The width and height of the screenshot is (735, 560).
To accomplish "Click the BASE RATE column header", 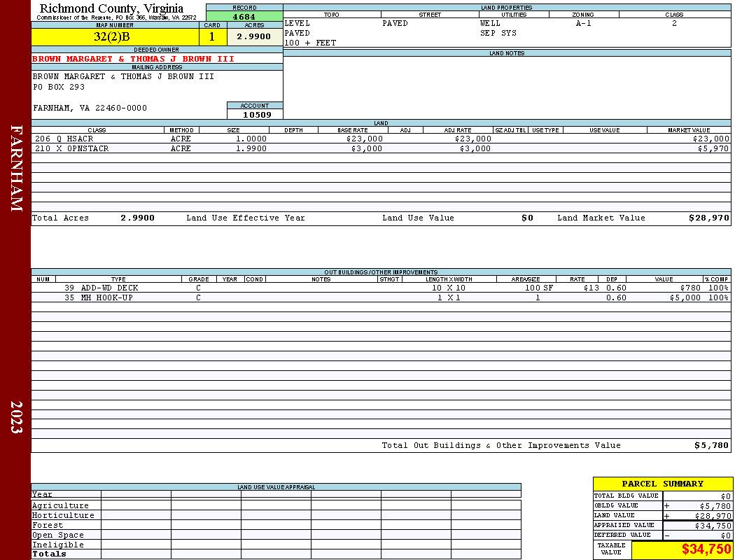I will [353, 130].
